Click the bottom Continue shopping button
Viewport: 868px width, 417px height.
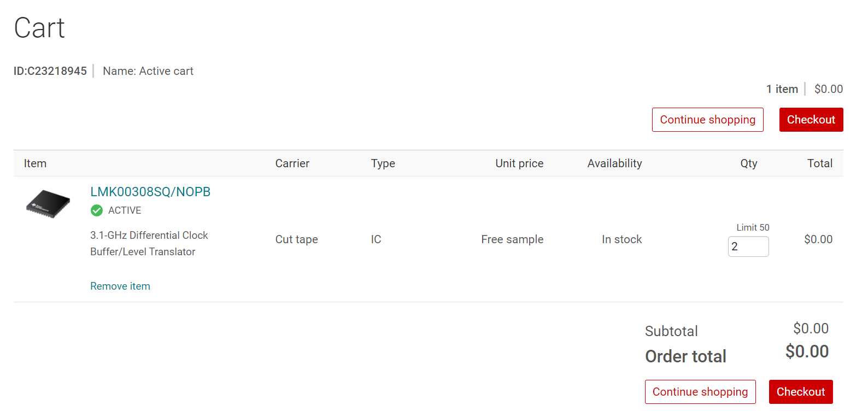[x=700, y=392]
